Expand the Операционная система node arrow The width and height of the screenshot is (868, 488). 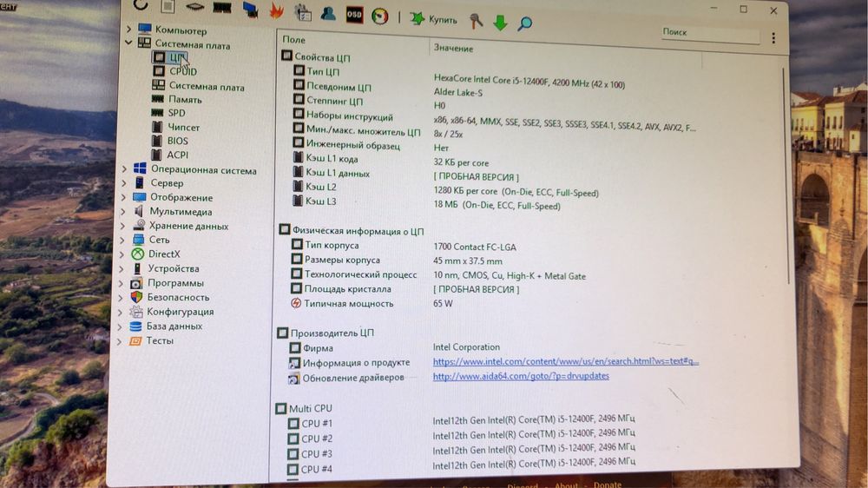tap(124, 168)
